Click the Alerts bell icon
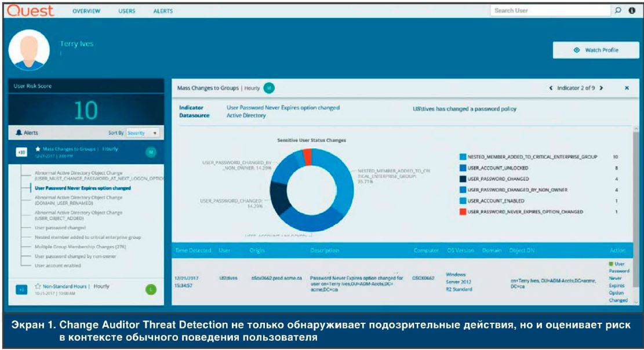 tap(19, 133)
